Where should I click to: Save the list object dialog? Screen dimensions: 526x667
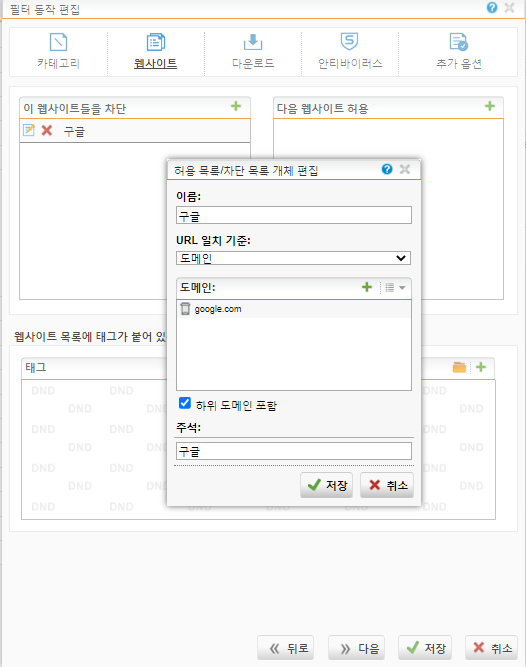(327, 485)
